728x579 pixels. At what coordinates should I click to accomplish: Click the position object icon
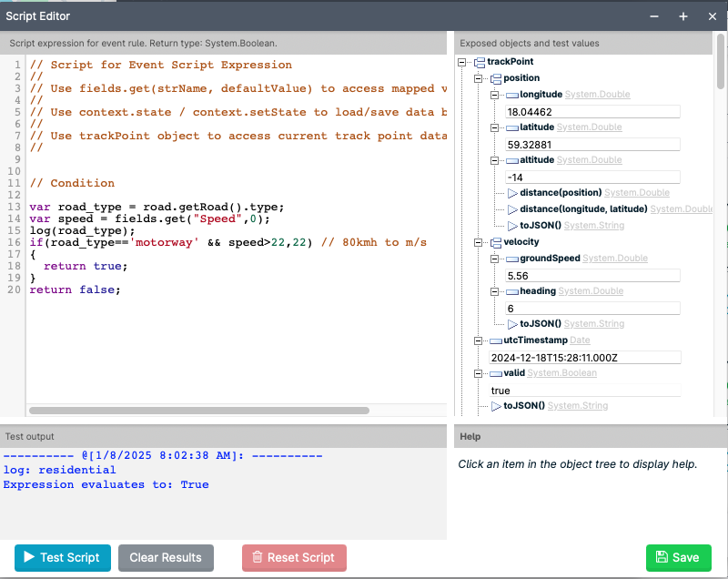pos(496,78)
